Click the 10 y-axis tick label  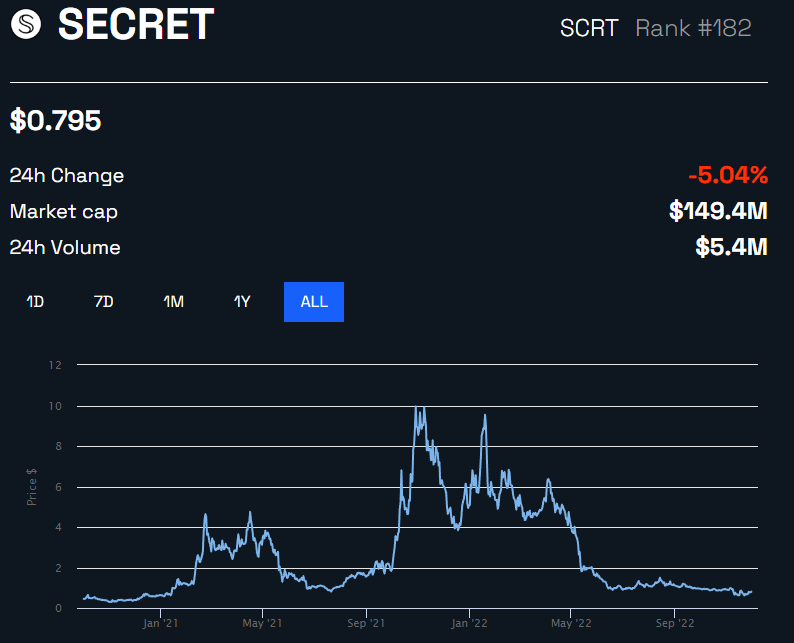(55, 406)
